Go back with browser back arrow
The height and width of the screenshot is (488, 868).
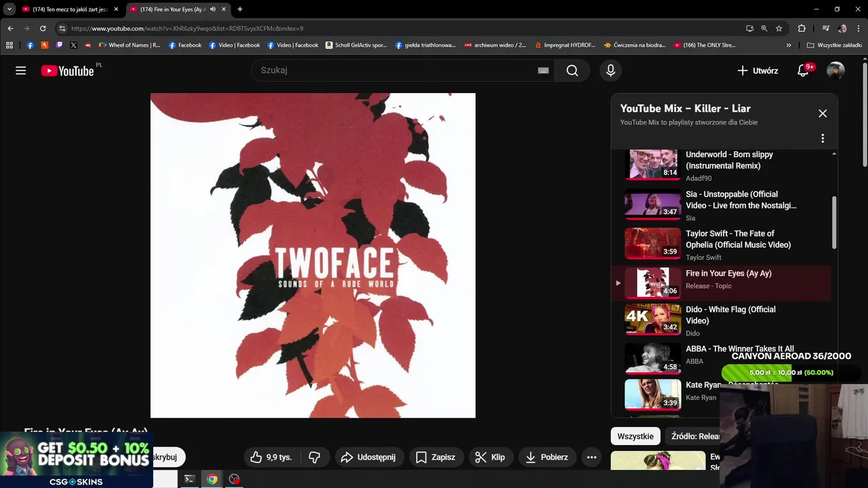[x=10, y=28]
